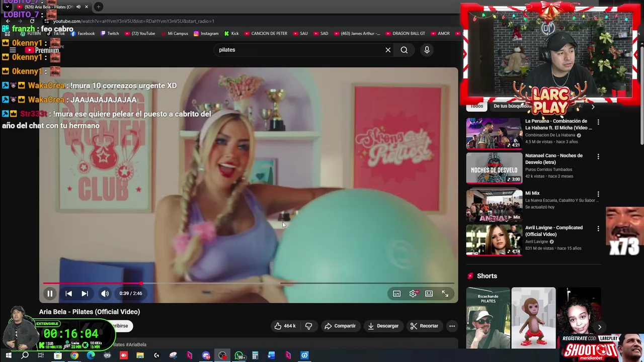Open the Facebook bookmark
The image size is (644, 362).
pyautogui.click(x=83, y=34)
